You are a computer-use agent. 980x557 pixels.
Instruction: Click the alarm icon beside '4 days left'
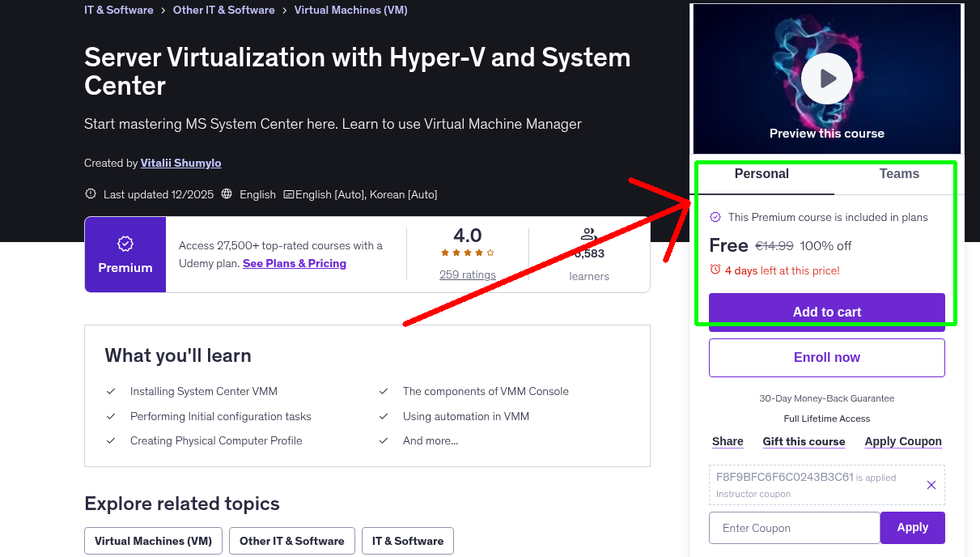tap(715, 271)
